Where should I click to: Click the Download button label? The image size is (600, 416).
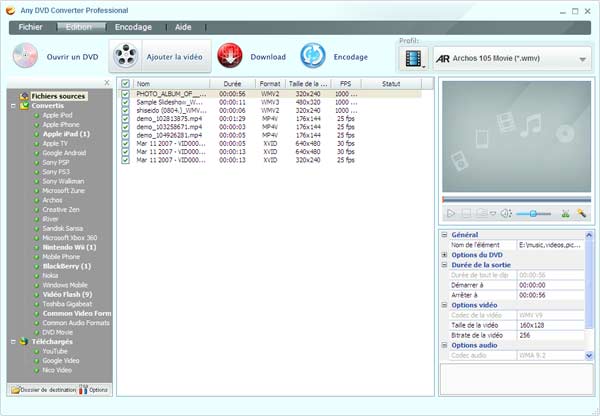(x=268, y=57)
